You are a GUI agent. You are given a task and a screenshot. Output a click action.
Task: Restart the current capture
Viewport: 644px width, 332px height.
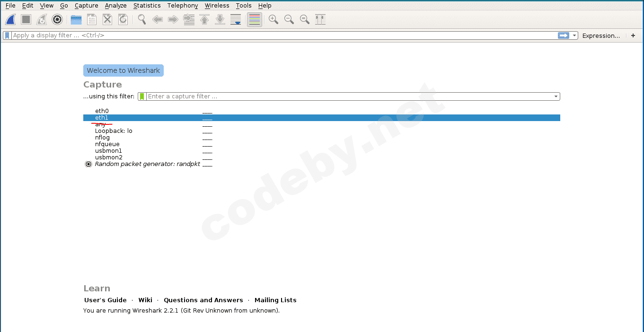[42, 19]
